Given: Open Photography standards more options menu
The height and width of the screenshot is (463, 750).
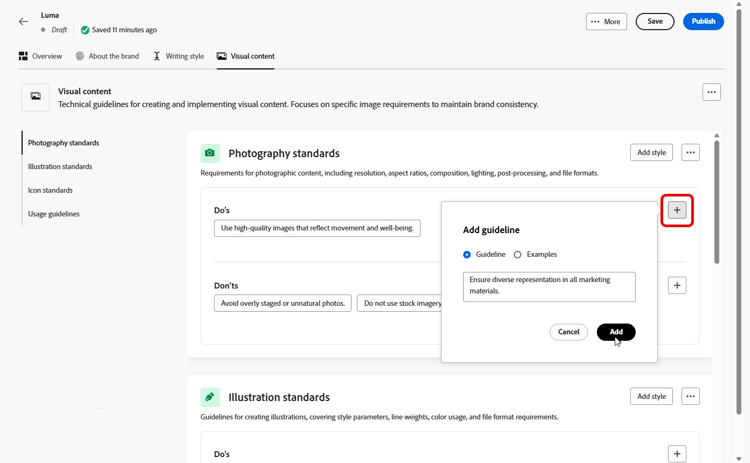Looking at the screenshot, I should click(x=690, y=153).
